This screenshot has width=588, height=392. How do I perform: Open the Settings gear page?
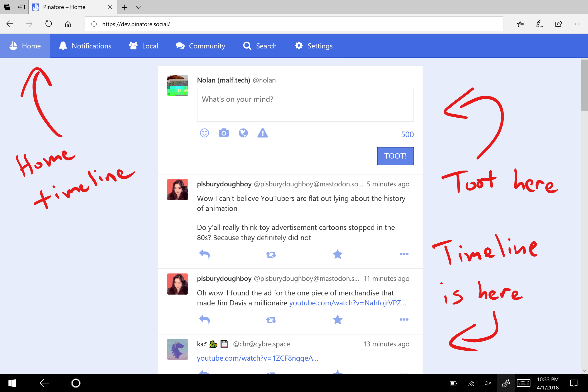(x=314, y=46)
